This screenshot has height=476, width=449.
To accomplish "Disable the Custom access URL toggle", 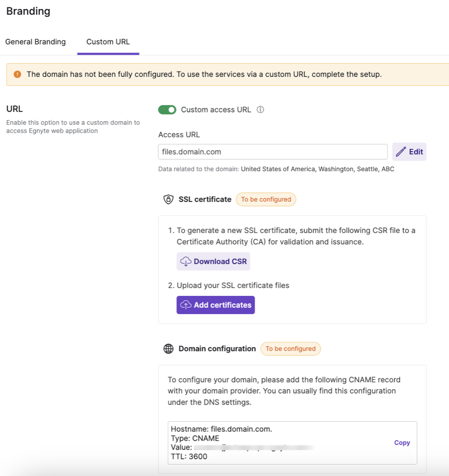I will pyautogui.click(x=167, y=110).
